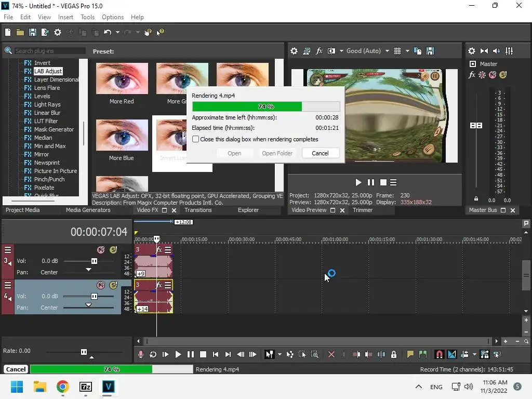Click the Master Bus downmix output icon
Image resolution: width=532 pixels, height=399 pixels.
[484, 51]
